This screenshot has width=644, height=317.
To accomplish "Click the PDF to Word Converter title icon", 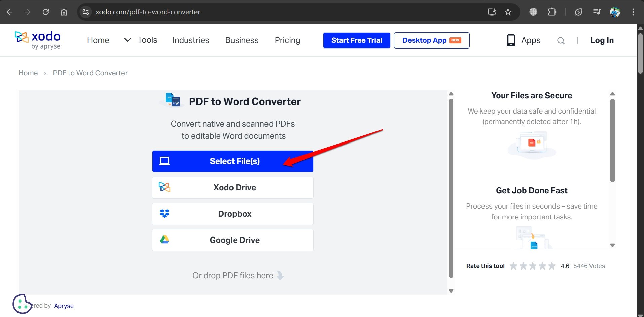I will (x=173, y=100).
